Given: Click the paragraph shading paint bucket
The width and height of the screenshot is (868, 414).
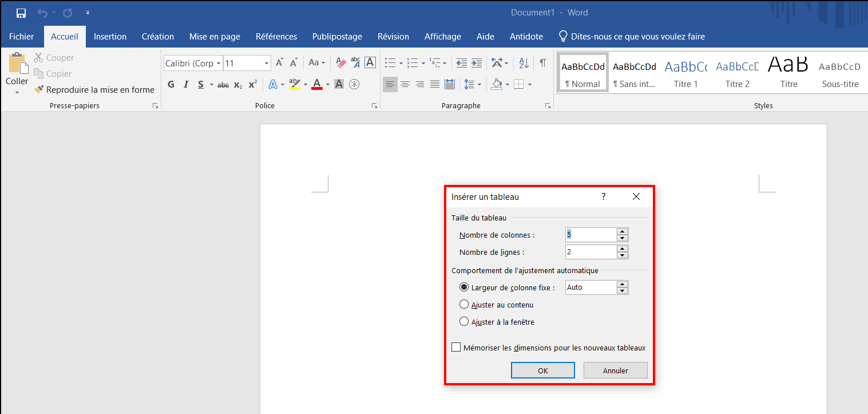Looking at the screenshot, I should (496, 85).
